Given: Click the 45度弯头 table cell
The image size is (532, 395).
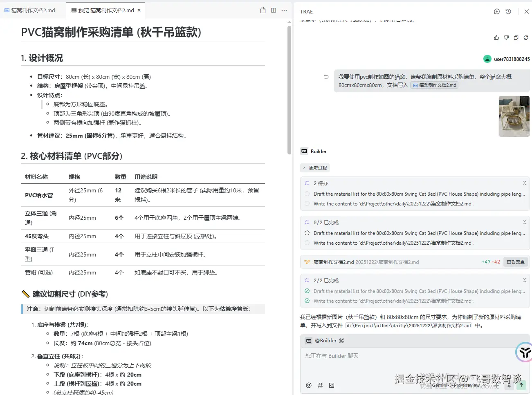Looking at the screenshot, I should (x=37, y=236).
